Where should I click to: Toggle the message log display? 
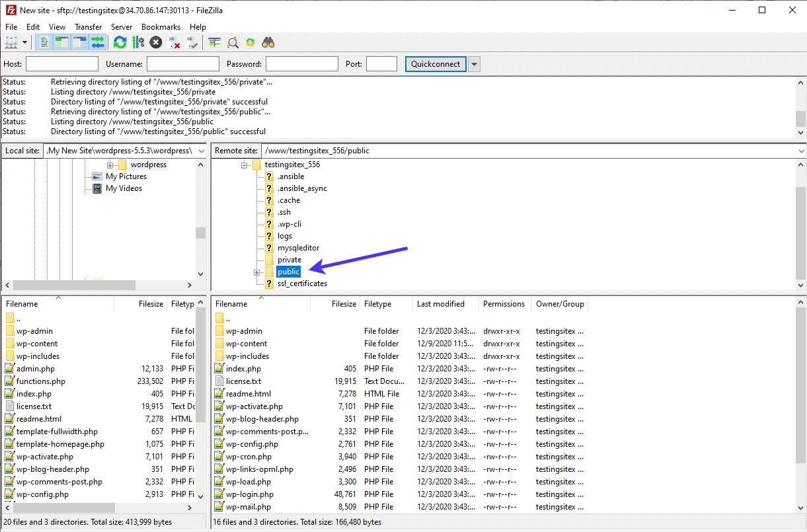tap(43, 42)
